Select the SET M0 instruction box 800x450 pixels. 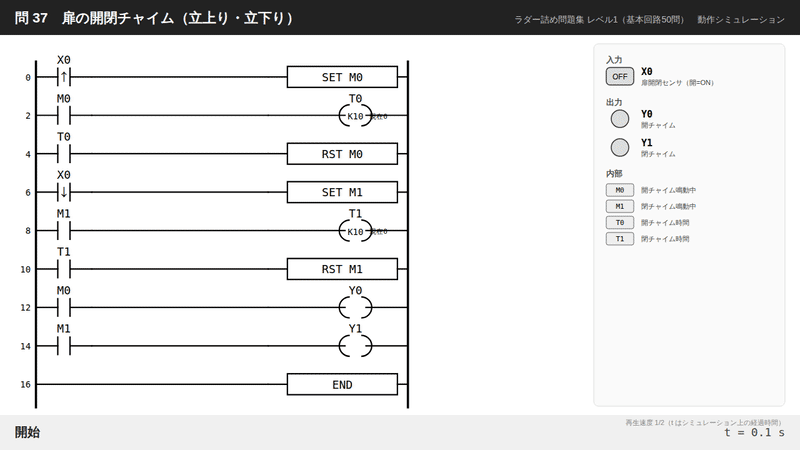coord(342,77)
